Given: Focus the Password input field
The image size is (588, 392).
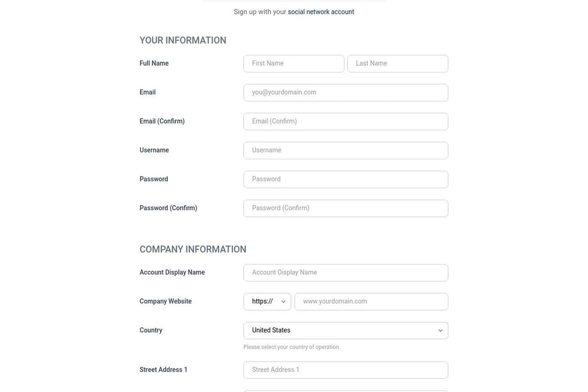Looking at the screenshot, I should tap(346, 180).
